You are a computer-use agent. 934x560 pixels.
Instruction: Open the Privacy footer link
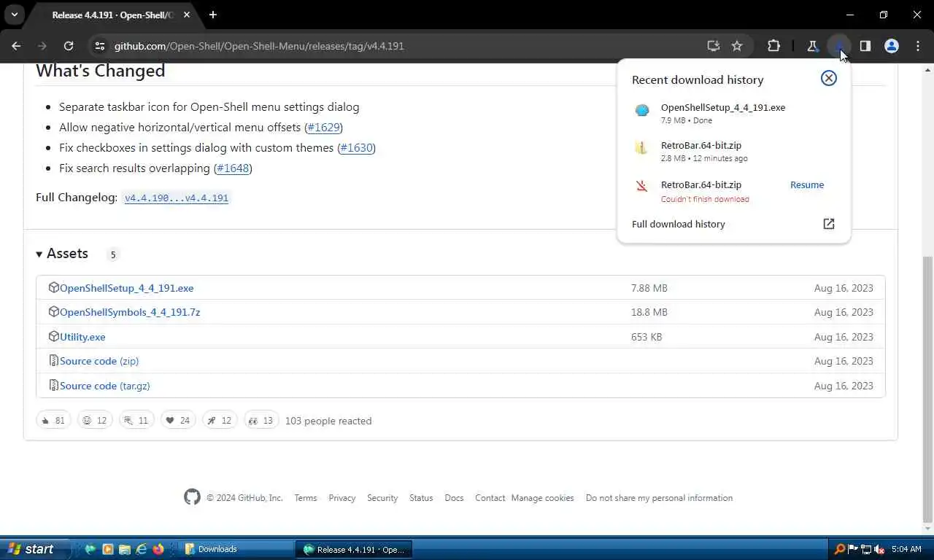(342, 498)
